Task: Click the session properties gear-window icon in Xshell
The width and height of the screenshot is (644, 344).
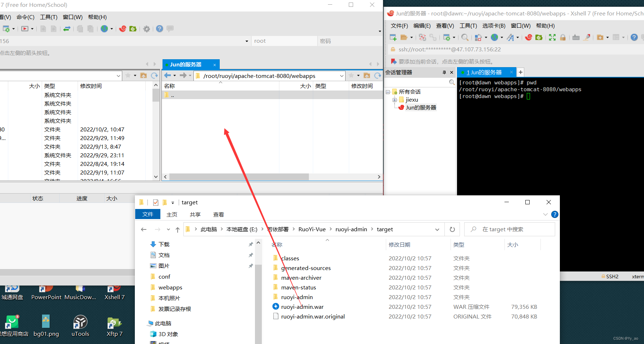Action: click(x=447, y=37)
